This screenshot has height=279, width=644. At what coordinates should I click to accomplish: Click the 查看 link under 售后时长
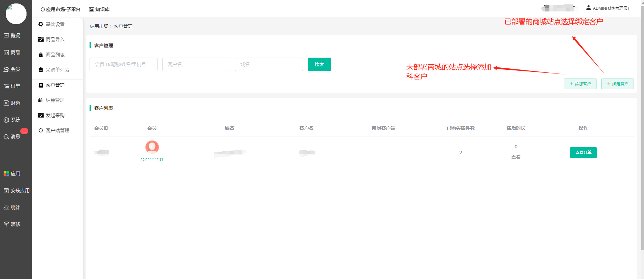pos(516,157)
